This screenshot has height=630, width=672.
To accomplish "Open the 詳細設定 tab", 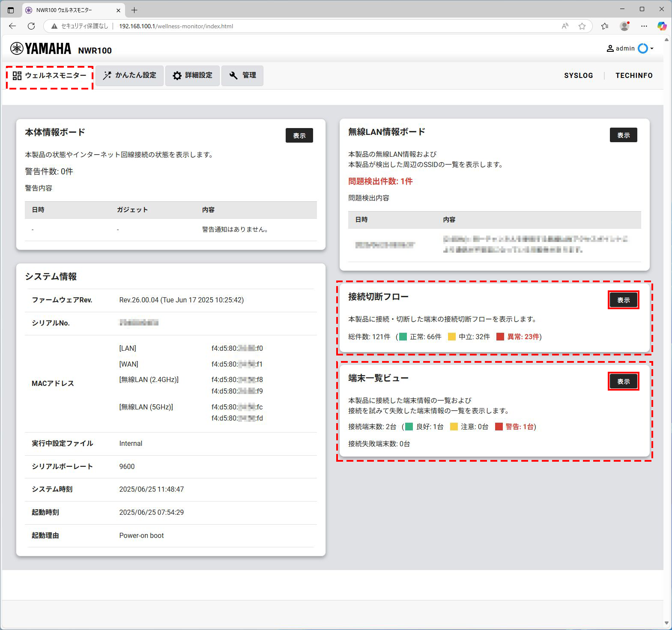I will [x=192, y=75].
